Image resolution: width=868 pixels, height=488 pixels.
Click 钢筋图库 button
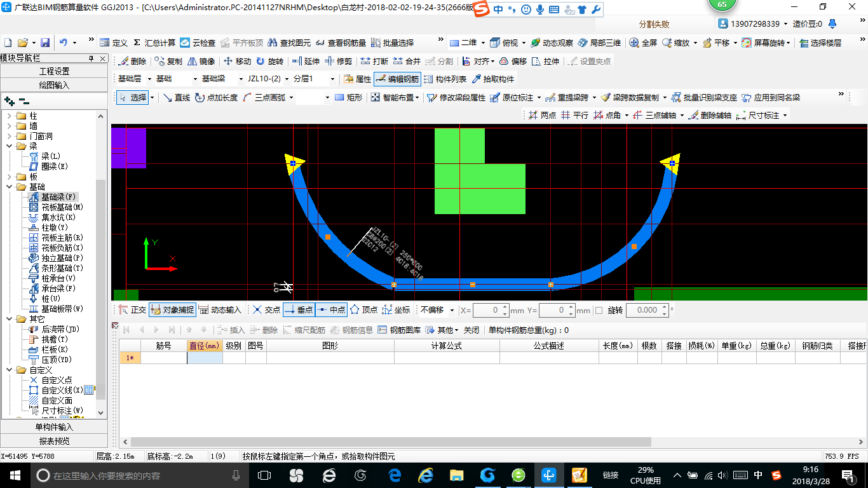point(399,330)
